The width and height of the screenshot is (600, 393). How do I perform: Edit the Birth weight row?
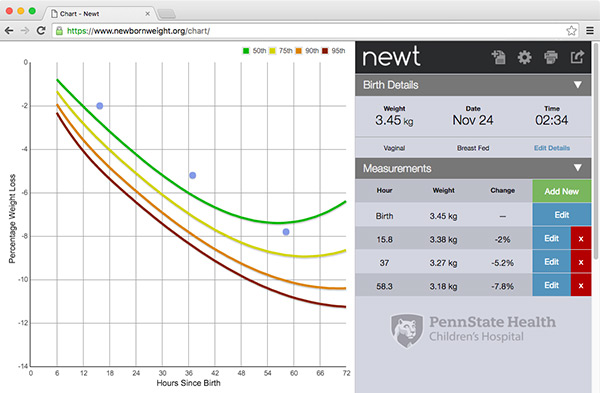pyautogui.click(x=561, y=215)
